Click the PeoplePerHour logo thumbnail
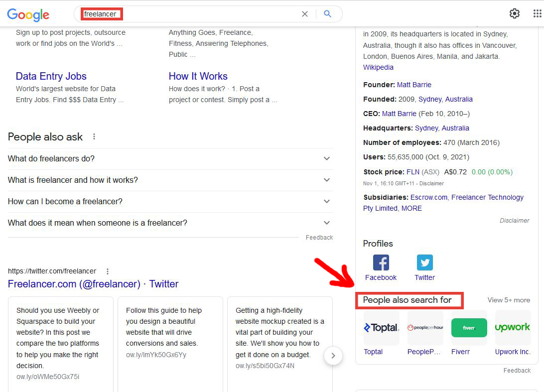Viewport: 544px width, 392px height. [x=425, y=327]
